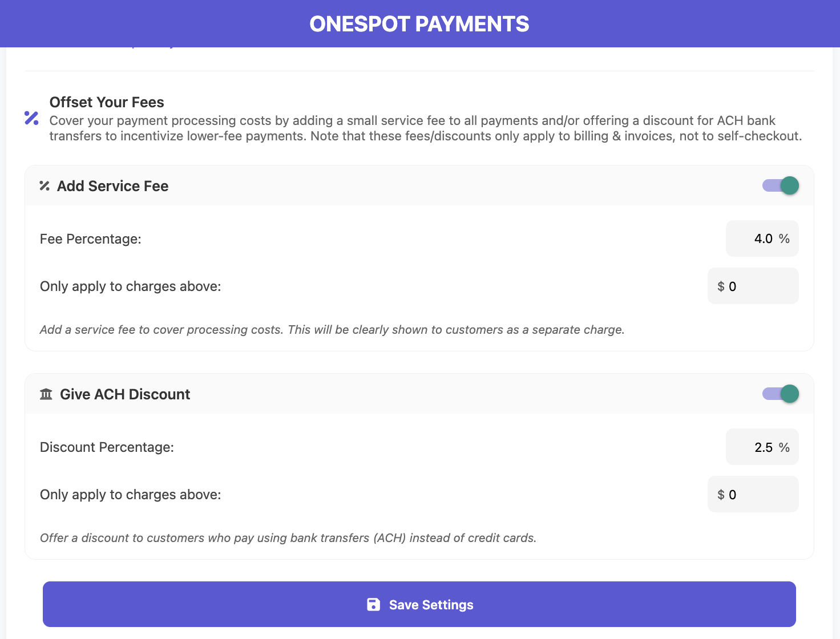
Task: Focus the service fee charges-above amount field
Action: [x=753, y=286]
